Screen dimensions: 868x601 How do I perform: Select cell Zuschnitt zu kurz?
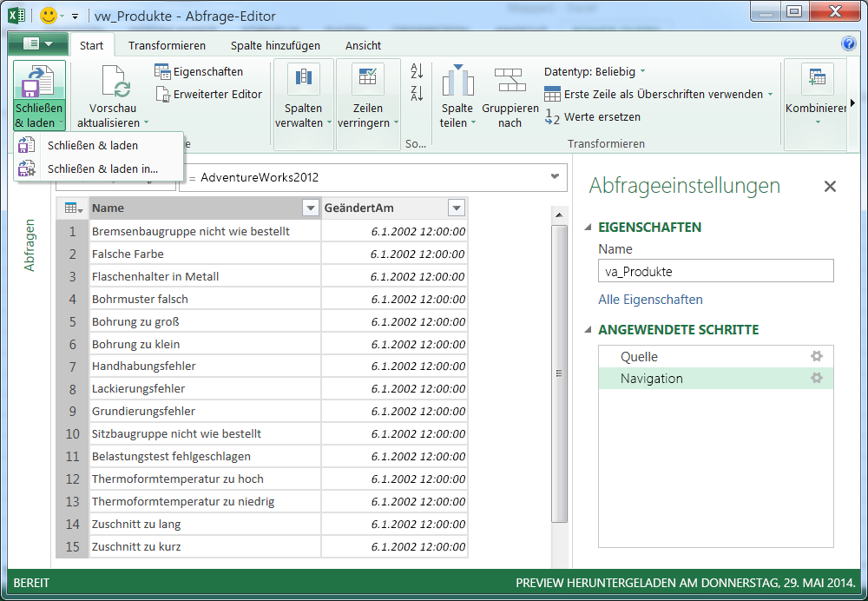click(205, 546)
